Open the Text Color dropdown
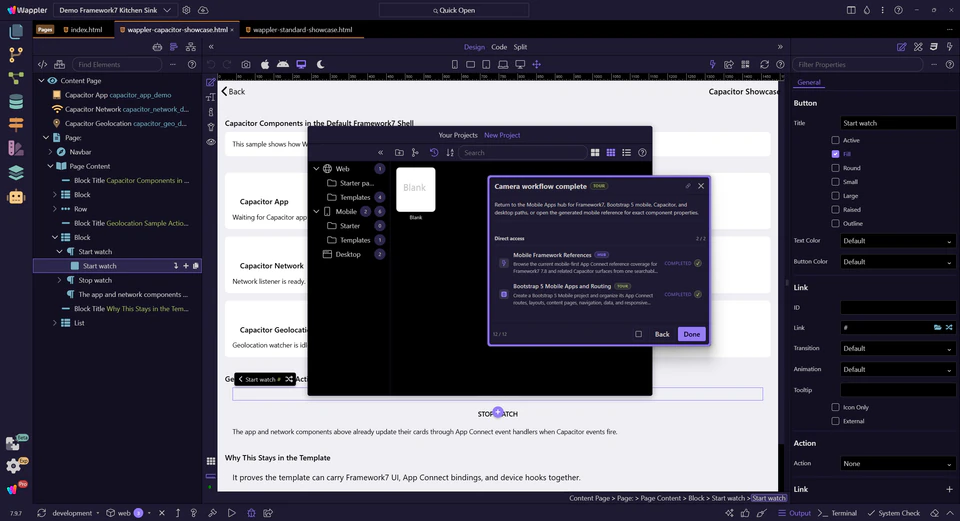Image resolution: width=960 pixels, height=521 pixels. click(897, 241)
